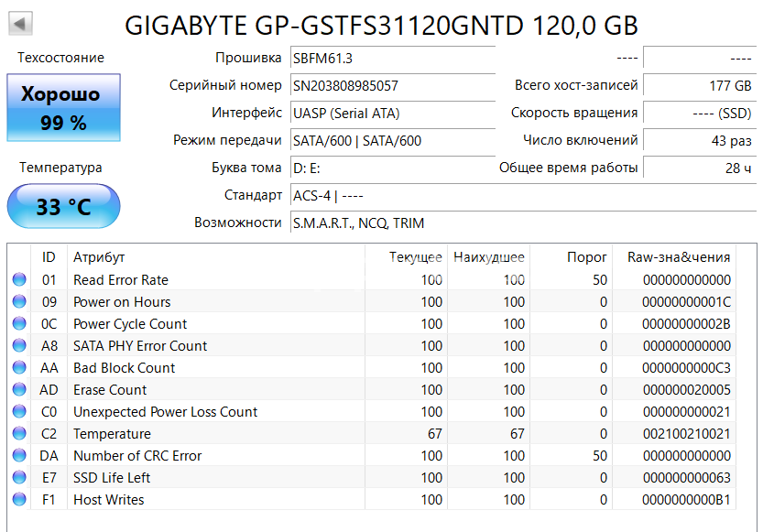The height and width of the screenshot is (532, 763).
Task: Click the blue status icon beside Bad Block Count
Action: pos(20,368)
